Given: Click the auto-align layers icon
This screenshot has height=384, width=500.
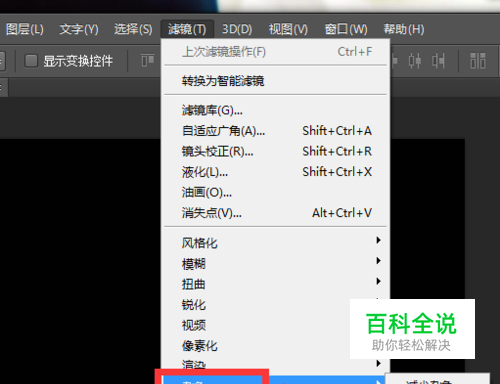Looking at the screenshot, I should (478, 61).
